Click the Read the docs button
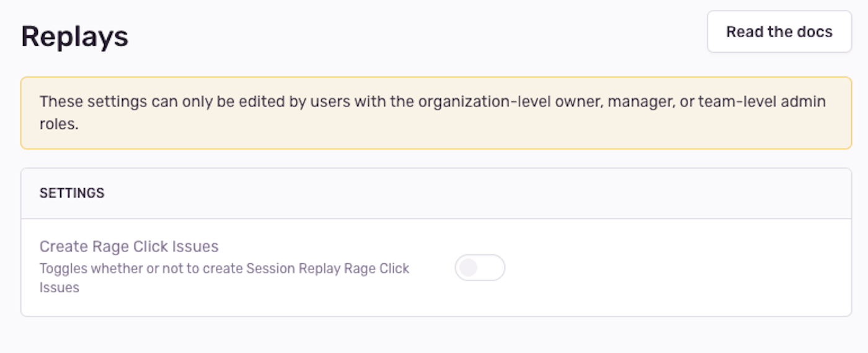The height and width of the screenshot is (353, 868). coord(779,32)
